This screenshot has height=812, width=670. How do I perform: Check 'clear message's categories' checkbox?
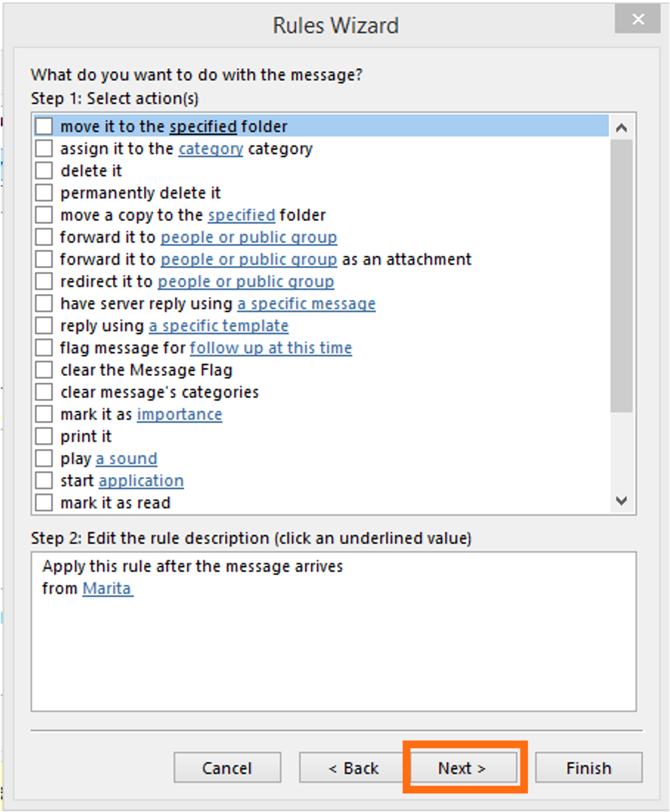coord(44,392)
